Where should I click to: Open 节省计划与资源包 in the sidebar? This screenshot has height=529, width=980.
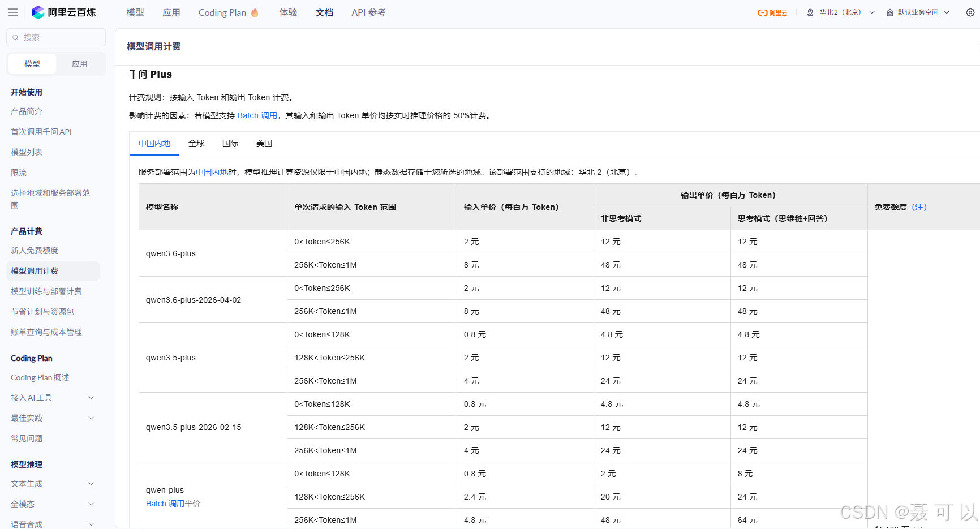[x=42, y=312]
